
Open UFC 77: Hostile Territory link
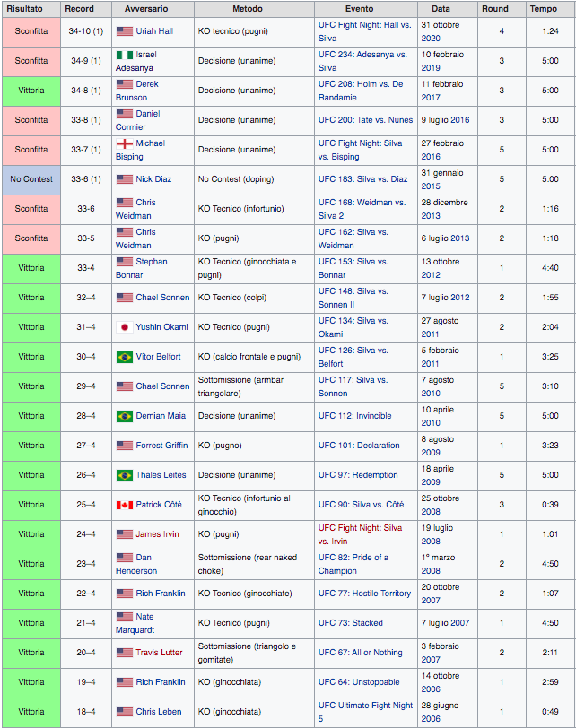click(x=364, y=594)
